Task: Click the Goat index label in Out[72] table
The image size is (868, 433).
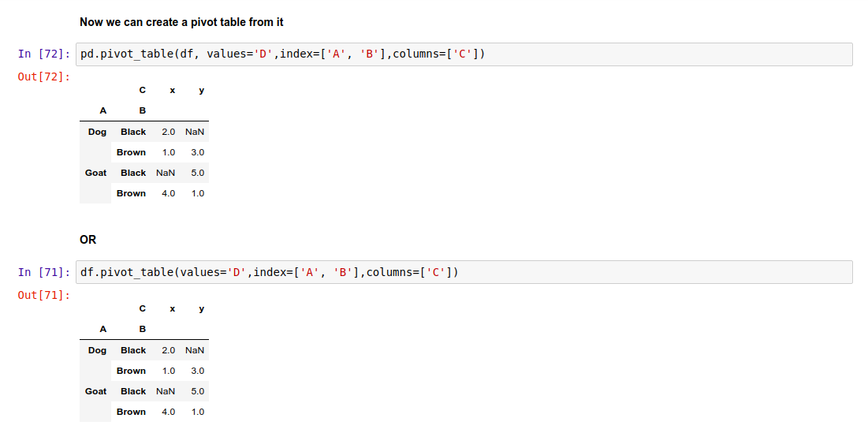Action: click(95, 173)
